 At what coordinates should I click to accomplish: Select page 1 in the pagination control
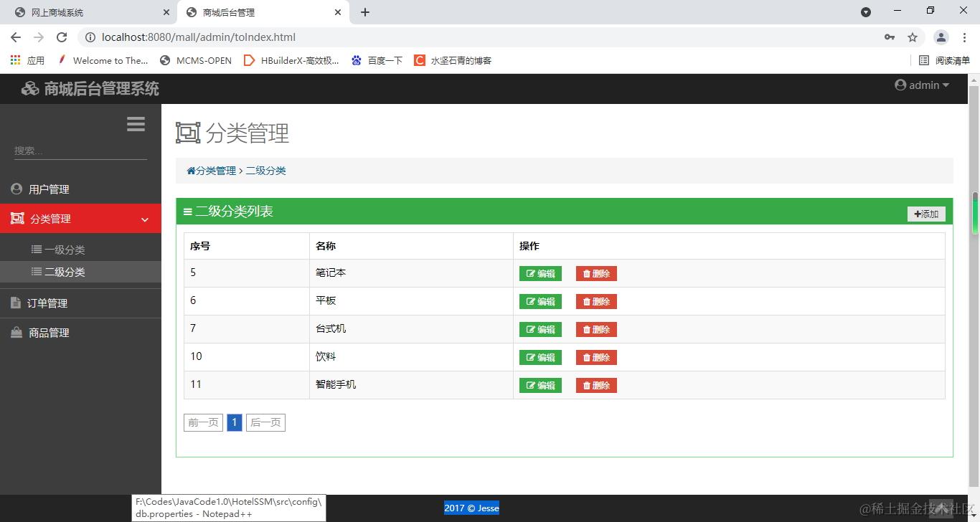pyautogui.click(x=234, y=422)
